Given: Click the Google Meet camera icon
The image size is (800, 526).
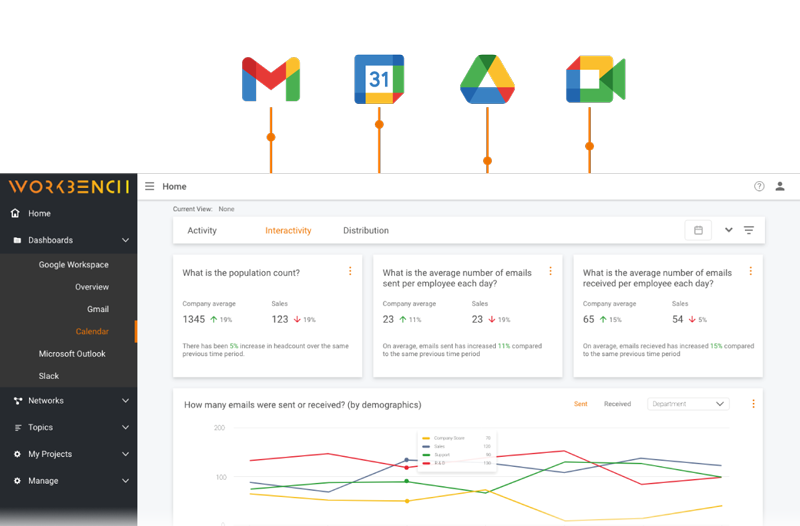Looking at the screenshot, I should click(595, 79).
